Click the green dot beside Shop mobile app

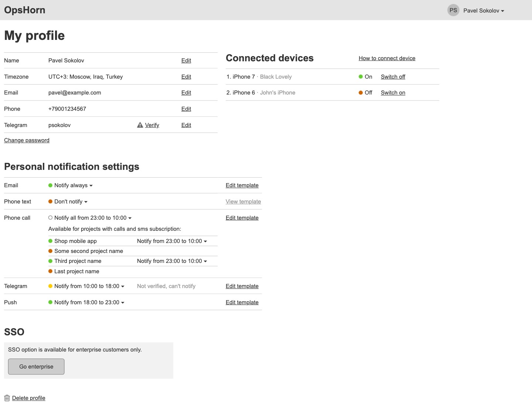pos(51,241)
